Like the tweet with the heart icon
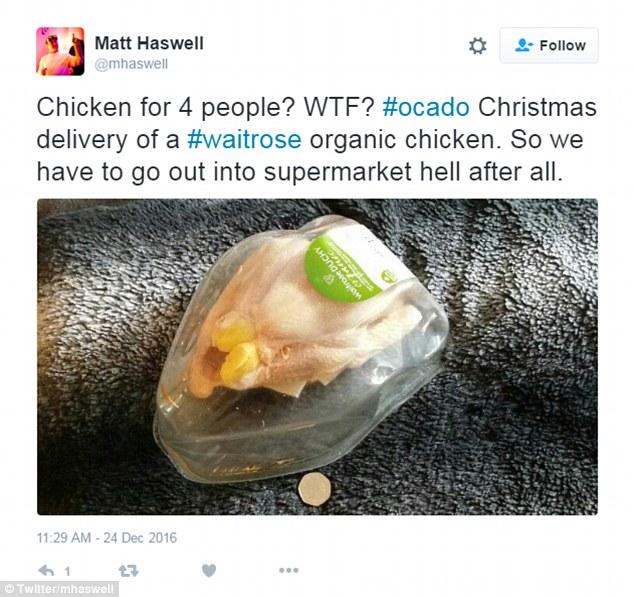Image resolution: width=634 pixels, height=597 pixels. click(209, 571)
